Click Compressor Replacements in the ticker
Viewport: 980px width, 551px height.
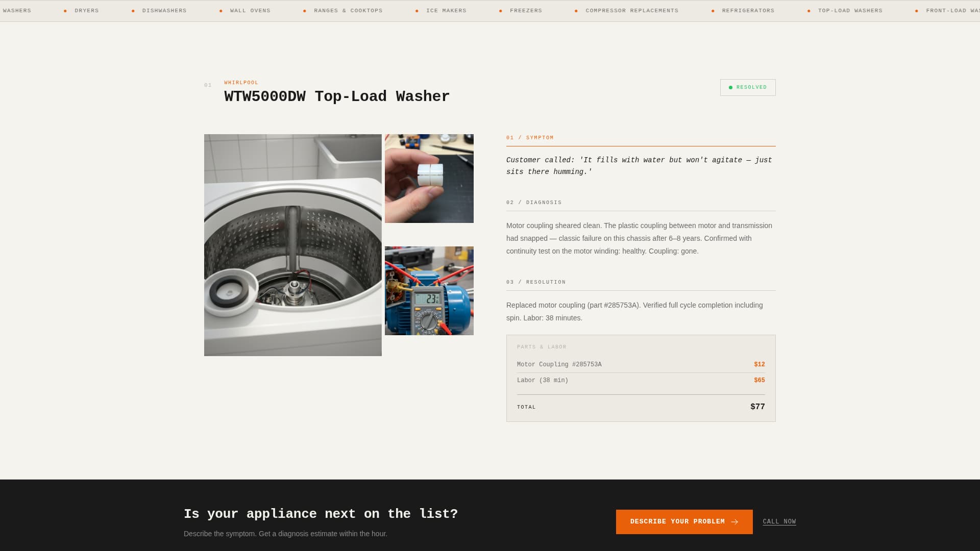[x=632, y=11]
